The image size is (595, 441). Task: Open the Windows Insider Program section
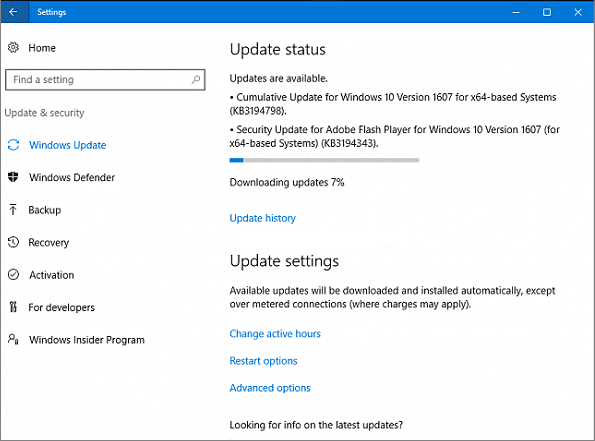tap(87, 340)
